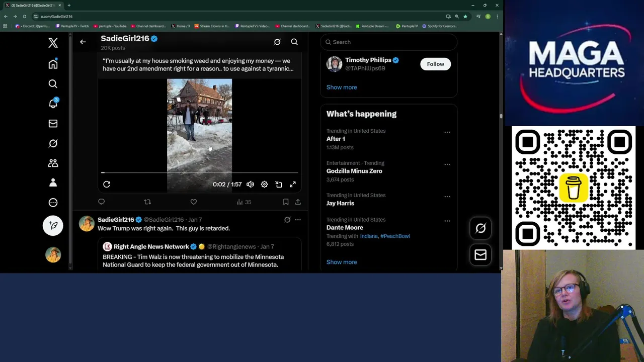Open Grok on the Jan 7 post
The width and height of the screenshot is (644, 362).
pos(287,220)
